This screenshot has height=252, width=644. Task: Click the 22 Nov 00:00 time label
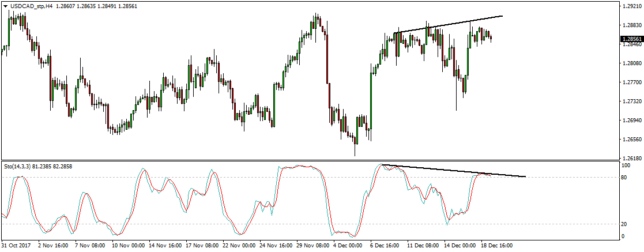pos(239,246)
